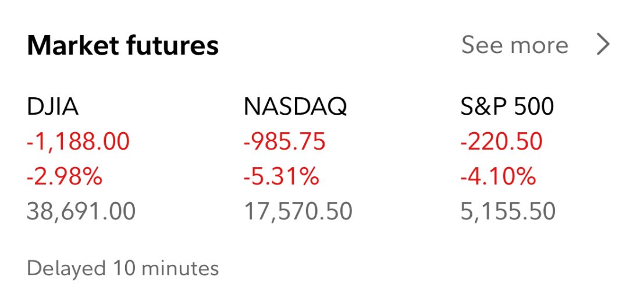Click the S&P 500 change of -220.50

point(501,142)
